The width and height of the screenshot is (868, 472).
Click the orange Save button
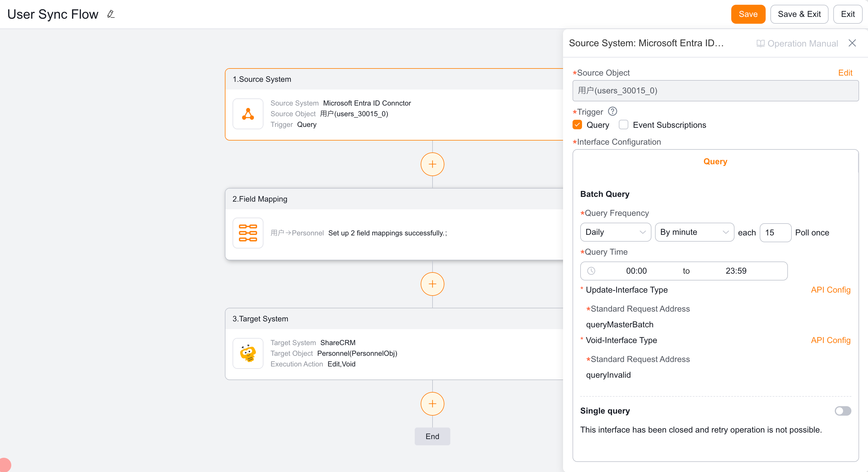point(748,14)
